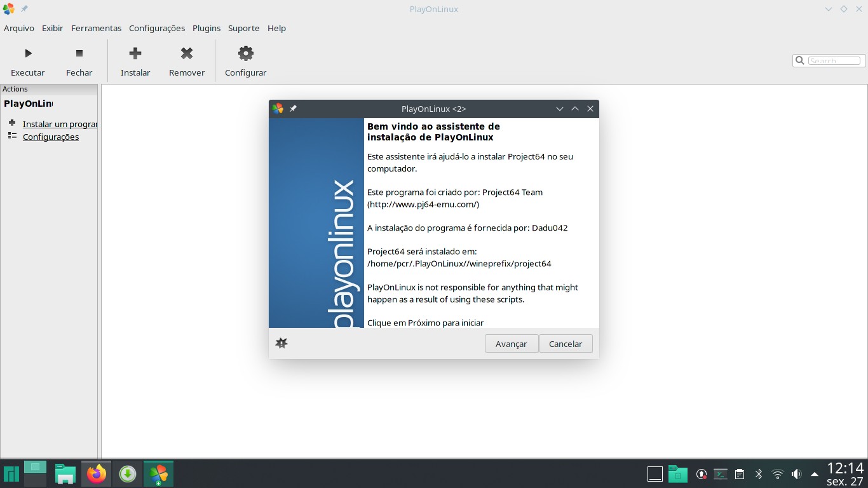The height and width of the screenshot is (488, 868).
Task: Click the clock showing 12:14
Action: click(x=845, y=468)
